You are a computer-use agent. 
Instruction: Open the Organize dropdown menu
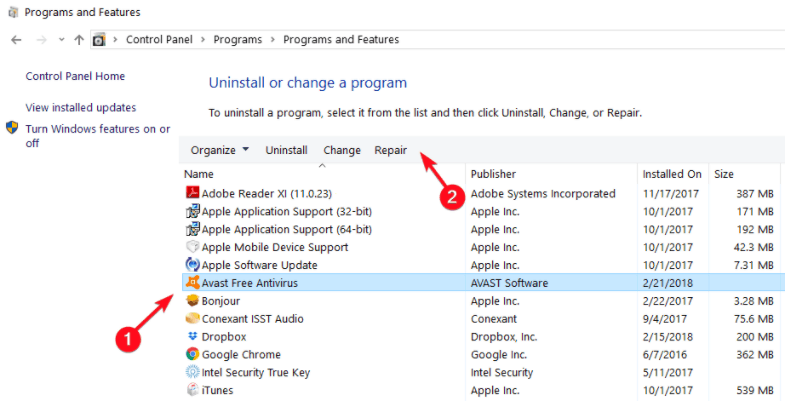219,150
